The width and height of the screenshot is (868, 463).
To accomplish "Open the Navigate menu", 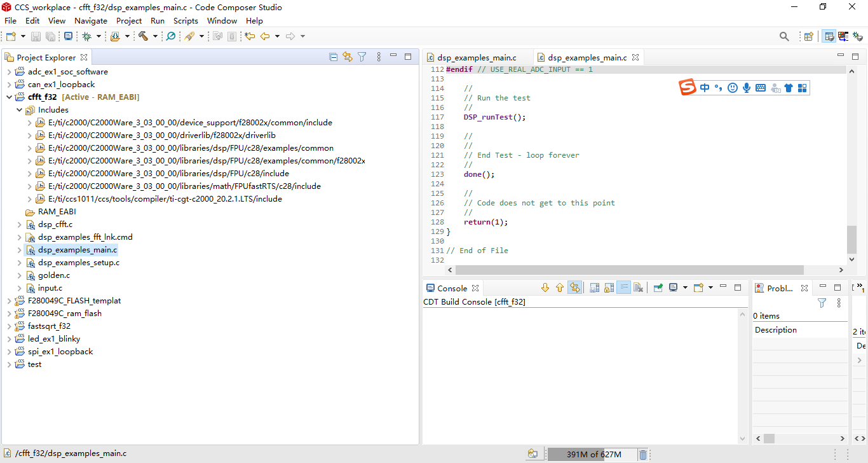I will tap(91, 21).
